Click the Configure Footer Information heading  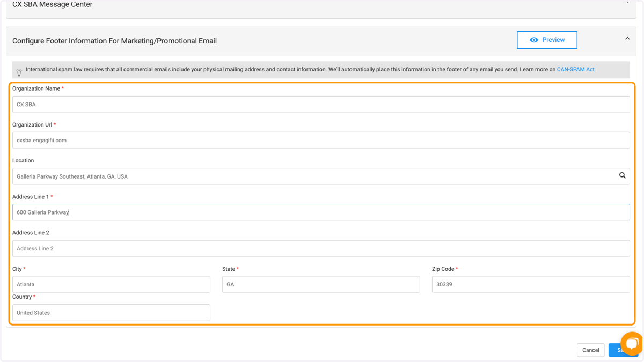point(114,41)
